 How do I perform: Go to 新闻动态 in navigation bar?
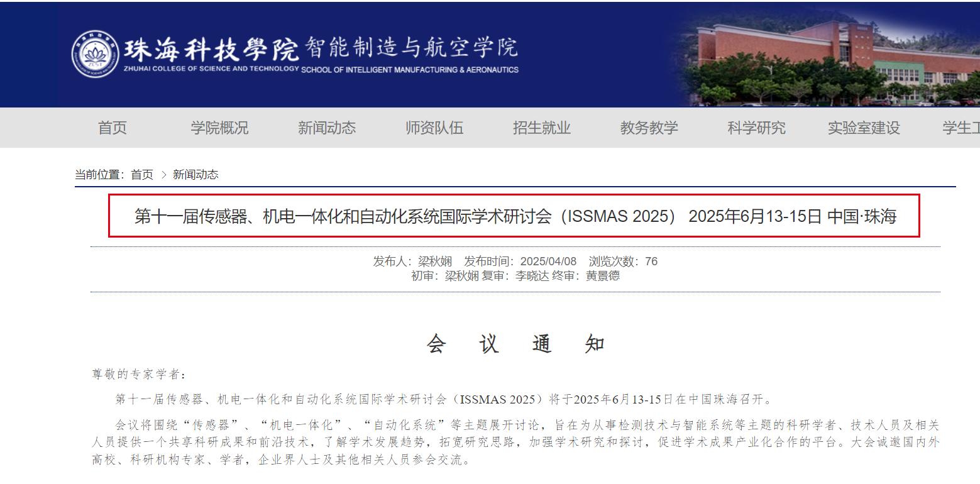(x=327, y=128)
